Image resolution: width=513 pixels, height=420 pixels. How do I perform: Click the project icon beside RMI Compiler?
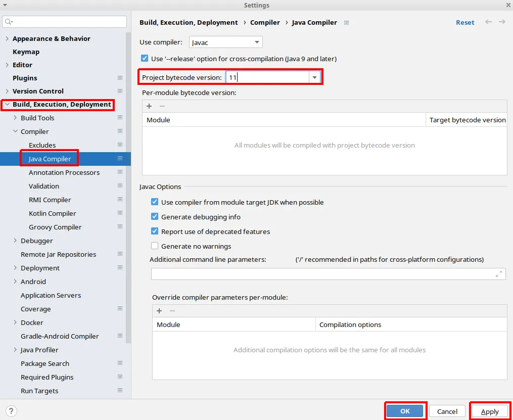(120, 200)
